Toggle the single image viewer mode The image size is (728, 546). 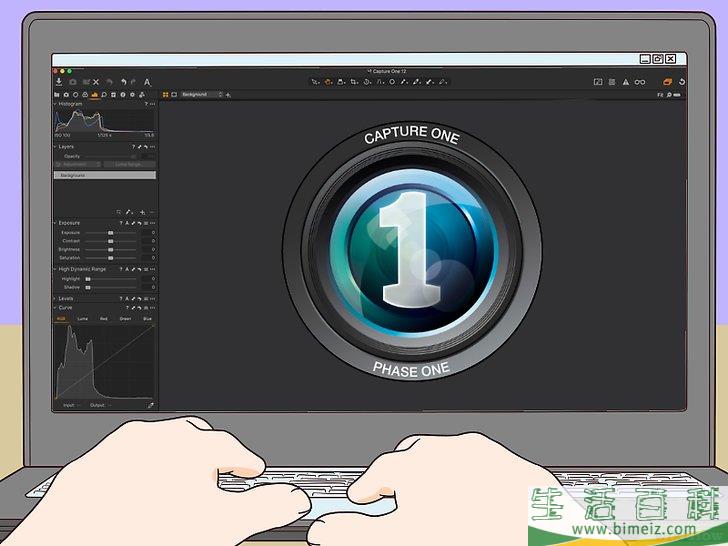pyautogui.click(x=174, y=95)
